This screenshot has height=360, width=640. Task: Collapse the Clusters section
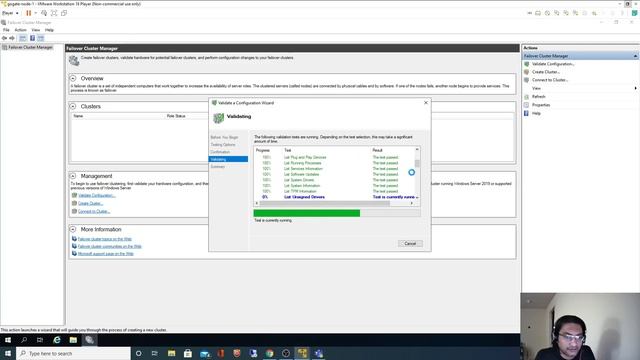(x=73, y=106)
